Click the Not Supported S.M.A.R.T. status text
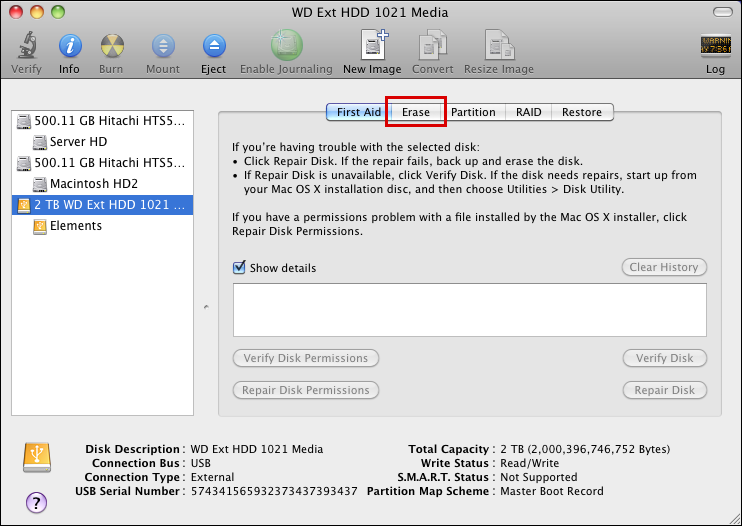The height and width of the screenshot is (526, 742). (539, 477)
